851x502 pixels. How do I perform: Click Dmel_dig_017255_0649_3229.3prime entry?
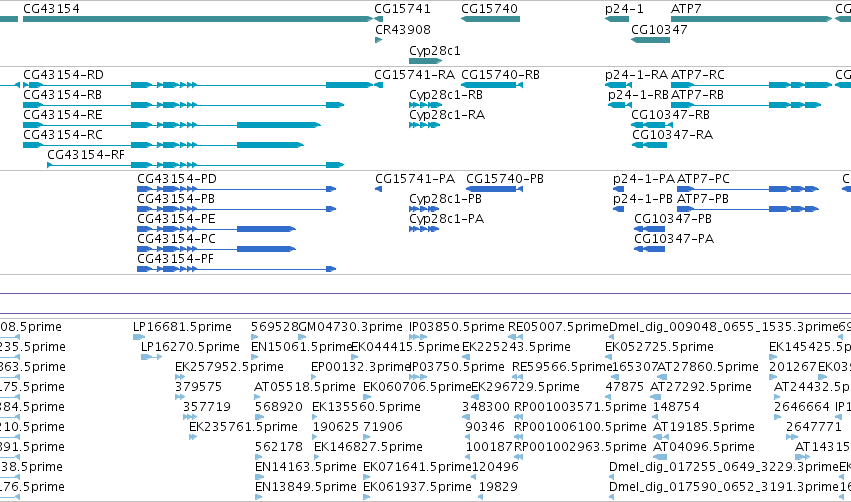click(x=724, y=467)
